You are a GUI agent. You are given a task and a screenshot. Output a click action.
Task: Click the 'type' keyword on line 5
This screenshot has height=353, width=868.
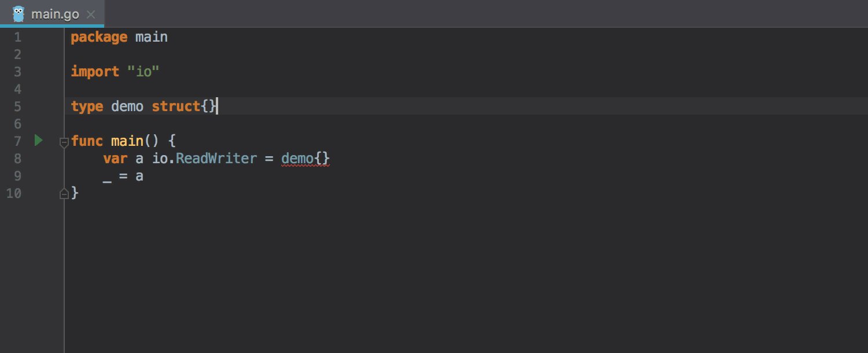point(87,106)
